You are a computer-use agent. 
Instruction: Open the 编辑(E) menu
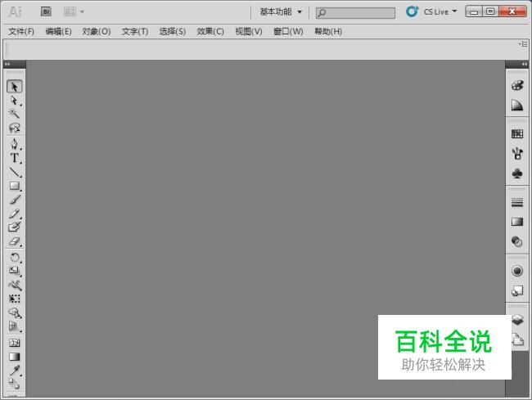tap(58, 32)
